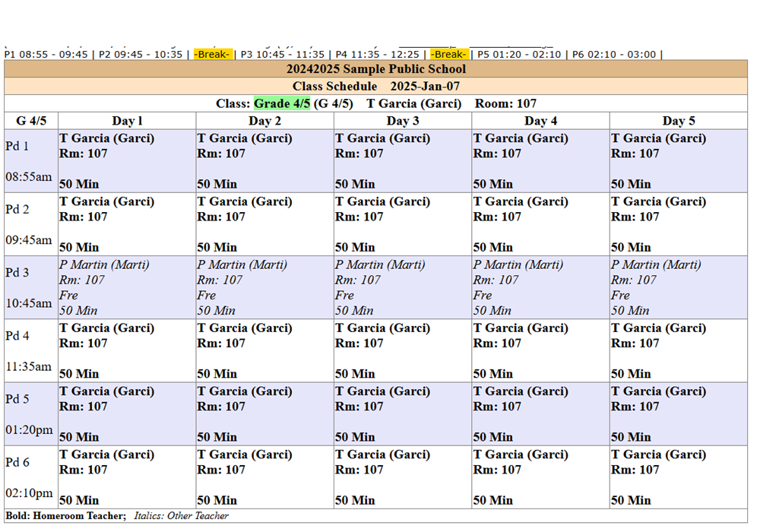Click the P6 02:10 - 03:00 time entry
This screenshot has width=760, height=532.
616,55
